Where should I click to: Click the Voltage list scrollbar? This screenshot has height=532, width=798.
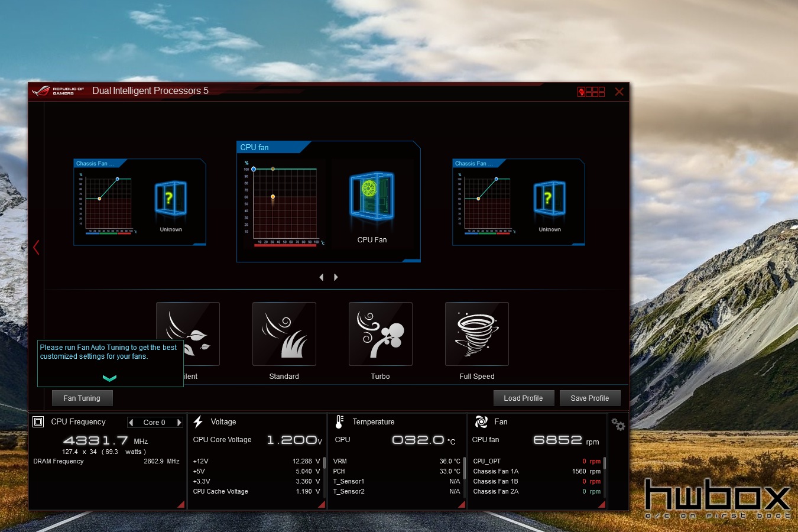point(324,465)
